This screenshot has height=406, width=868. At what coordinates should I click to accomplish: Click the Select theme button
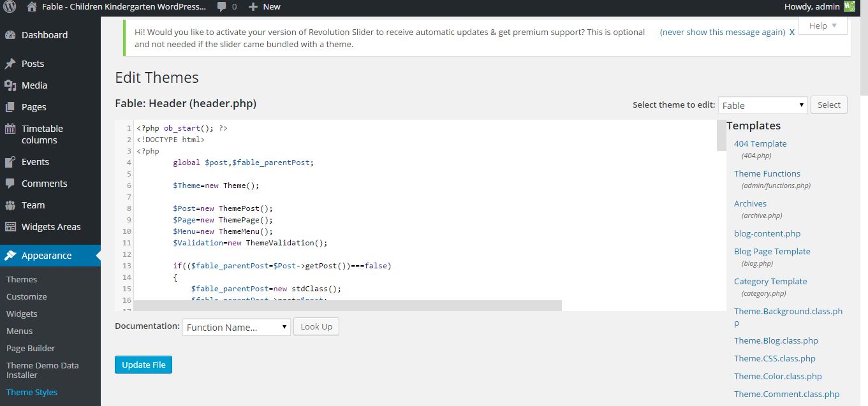[829, 105]
